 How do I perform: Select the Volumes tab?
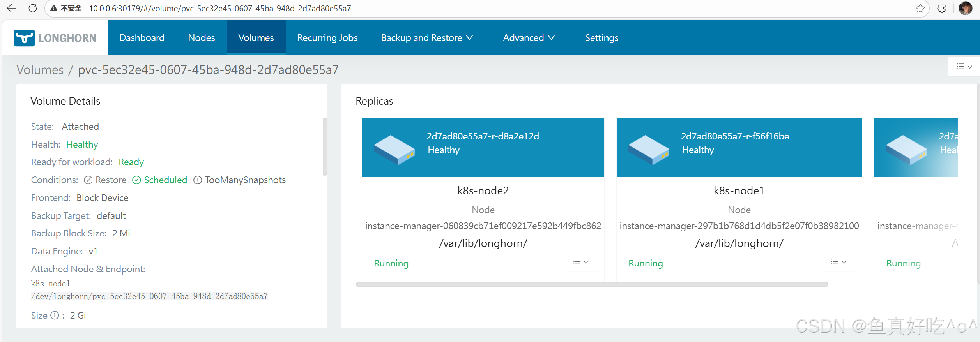pos(256,38)
